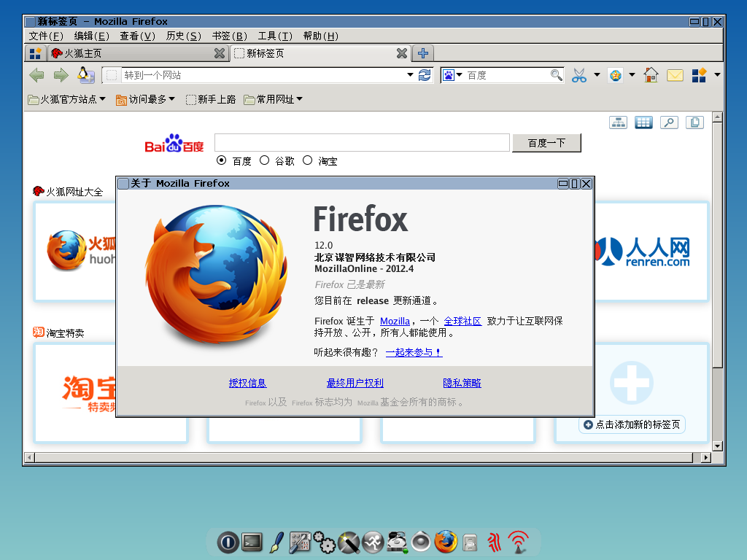Open the file cabinet dock icon

[470, 542]
